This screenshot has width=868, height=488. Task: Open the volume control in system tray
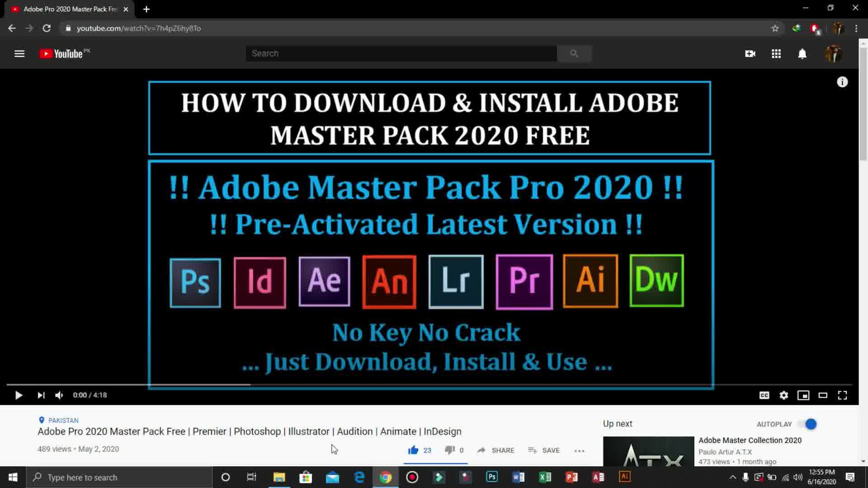(x=798, y=477)
